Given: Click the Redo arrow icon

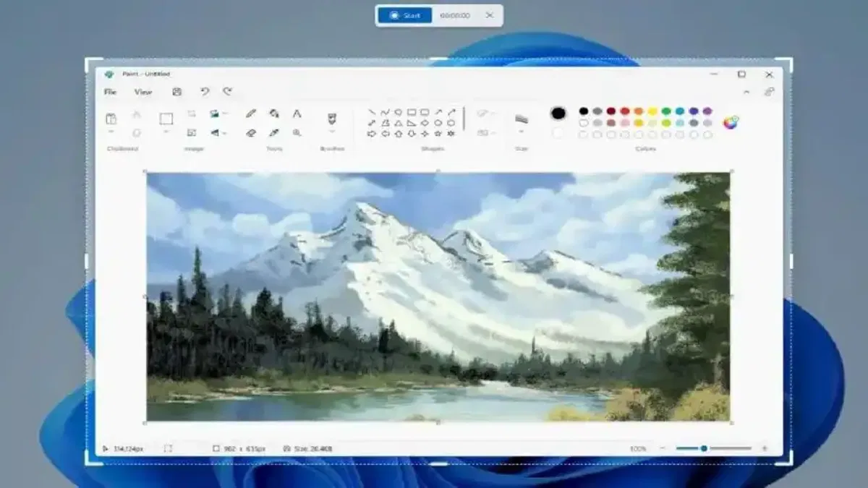Looking at the screenshot, I should [227, 92].
